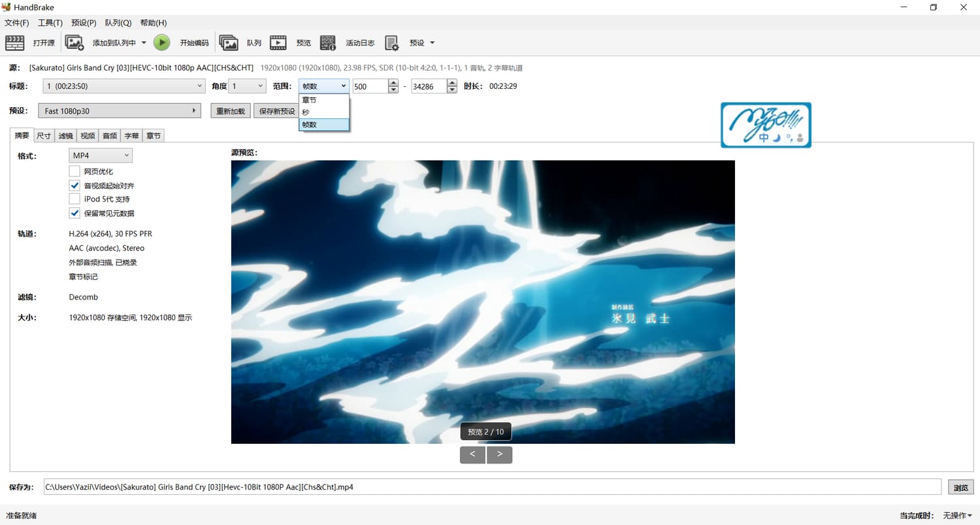
Task: Switch to the 字幕 tab
Action: coord(131,136)
